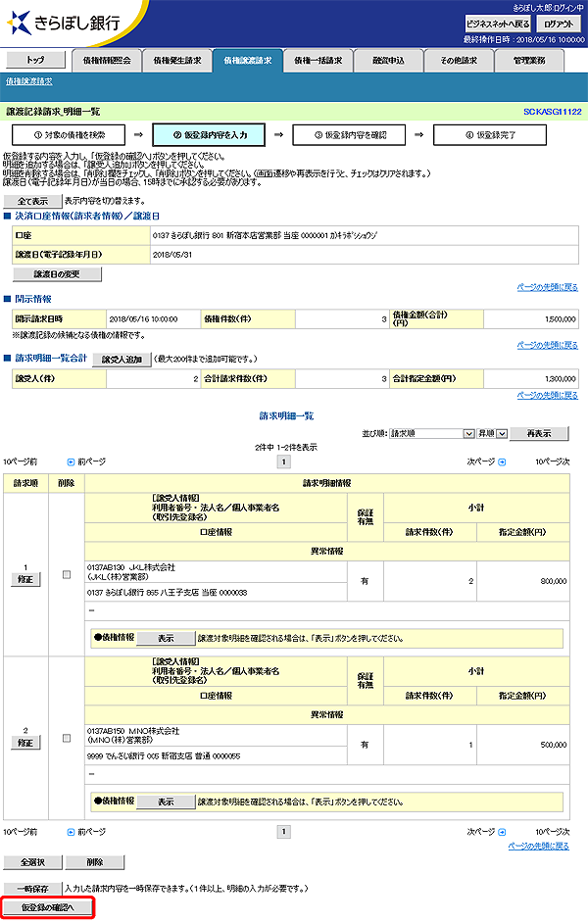Click ページの先頭に戻る link under 開示情報 section
Screen dimensions: 588x923
[x=548, y=345]
